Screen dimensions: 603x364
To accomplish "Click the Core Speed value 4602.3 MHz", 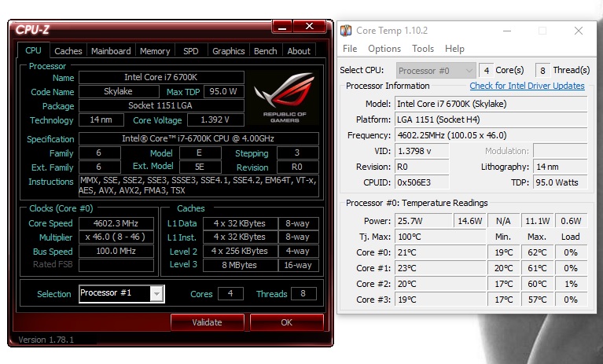I will point(116,223).
